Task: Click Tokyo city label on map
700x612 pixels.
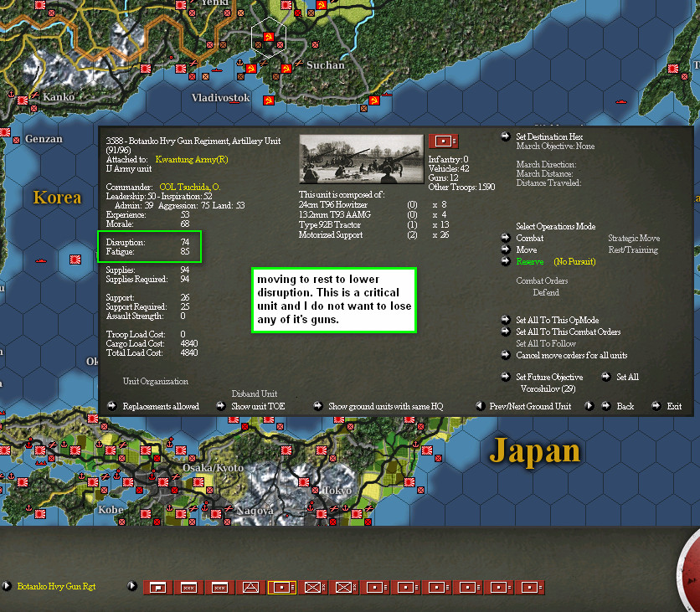Action: point(337,490)
